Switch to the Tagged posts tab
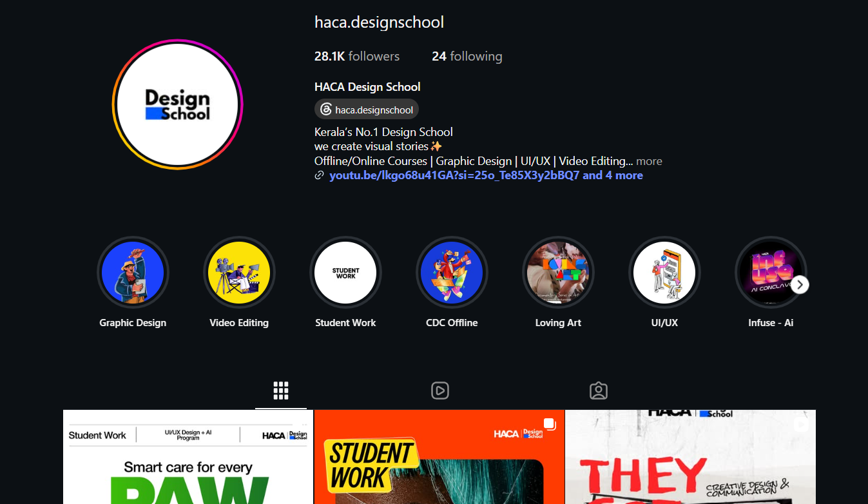 (x=599, y=391)
